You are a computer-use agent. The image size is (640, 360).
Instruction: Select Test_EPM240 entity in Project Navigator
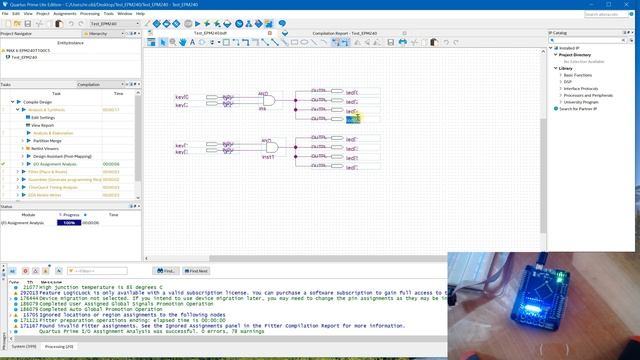(x=24, y=57)
